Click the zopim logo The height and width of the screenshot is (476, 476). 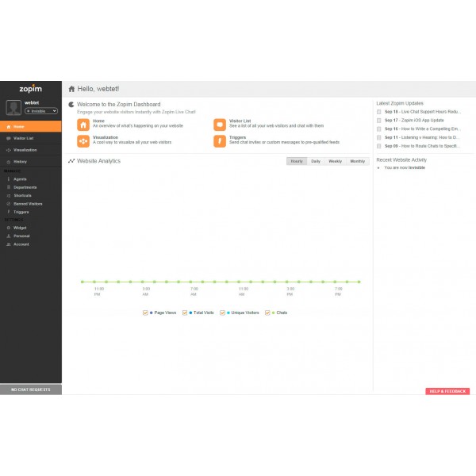click(x=31, y=89)
